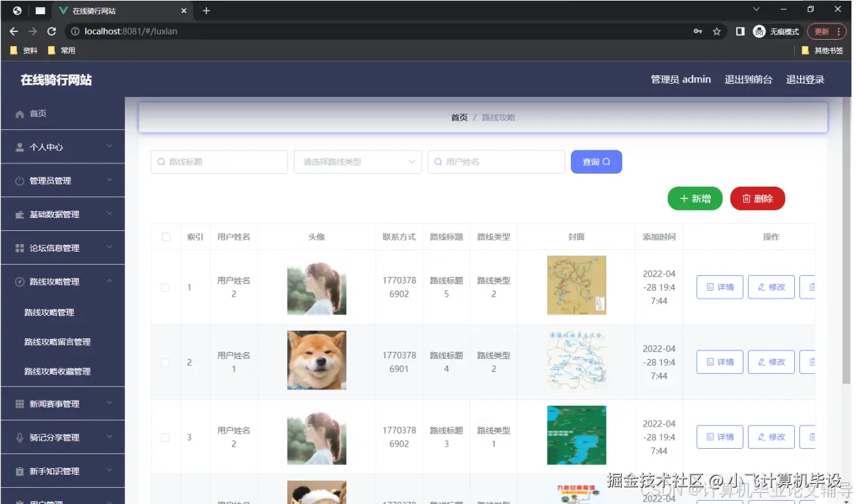Expand the 管理员管理 sidebar menu
The height and width of the screenshot is (504, 856).
click(x=109, y=180)
